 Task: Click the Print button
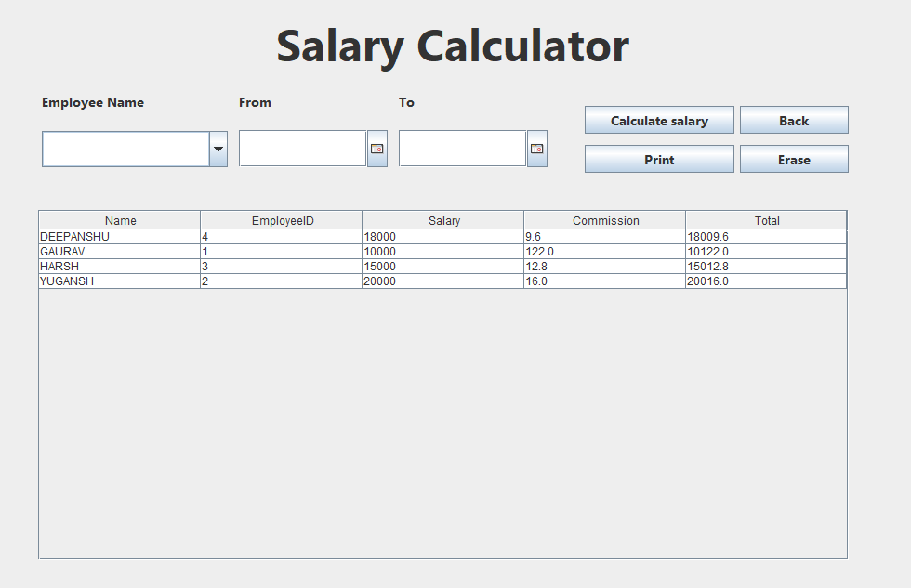click(658, 159)
